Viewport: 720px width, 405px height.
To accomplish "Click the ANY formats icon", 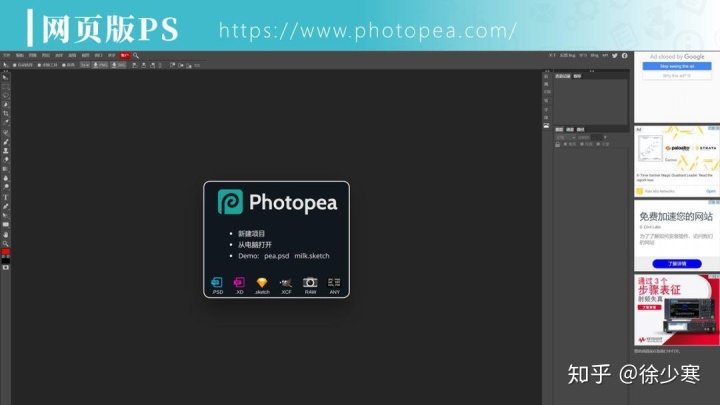I will click(x=334, y=282).
